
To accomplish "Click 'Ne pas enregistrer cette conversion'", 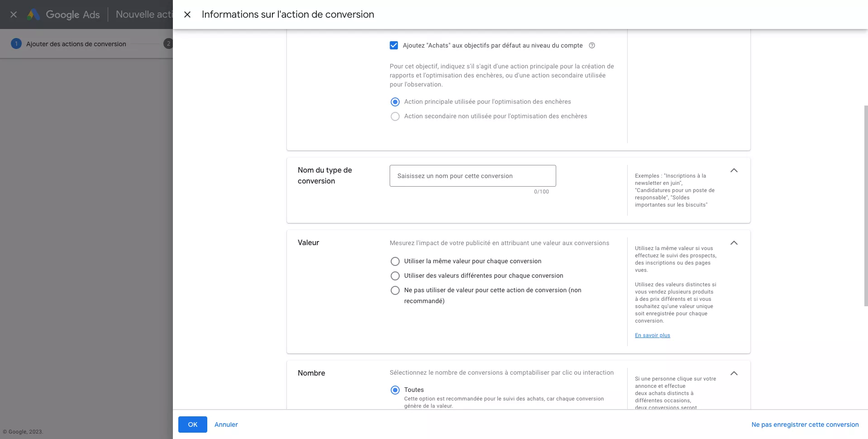I will 805,425.
